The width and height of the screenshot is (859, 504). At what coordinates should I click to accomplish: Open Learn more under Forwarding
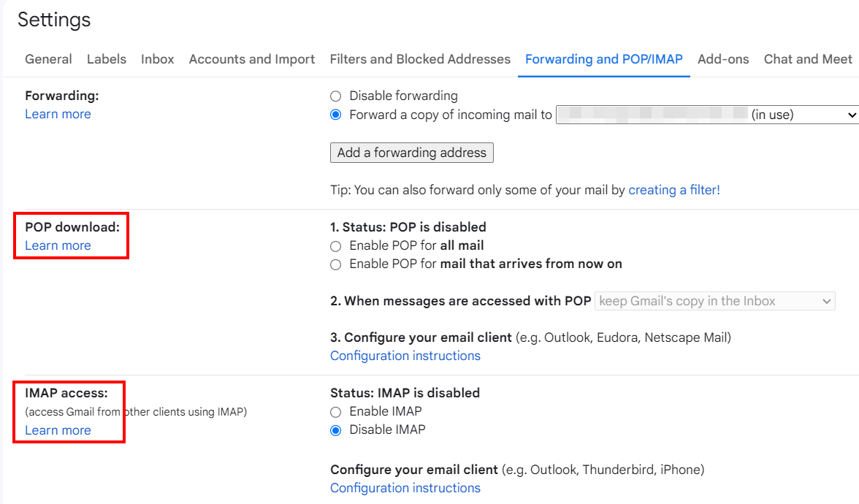click(x=58, y=114)
